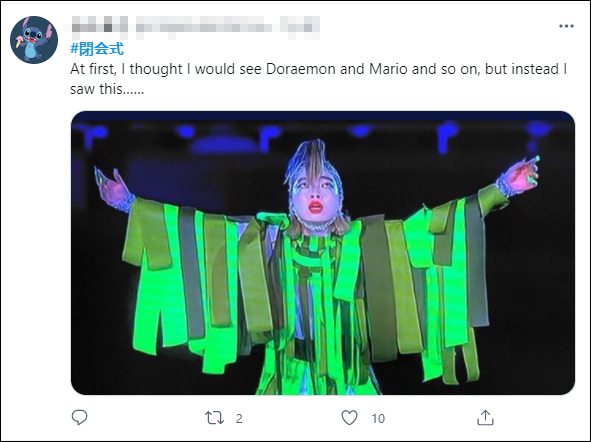
Task: Follow the #閉会式 hashtag link
Action: click(97, 49)
